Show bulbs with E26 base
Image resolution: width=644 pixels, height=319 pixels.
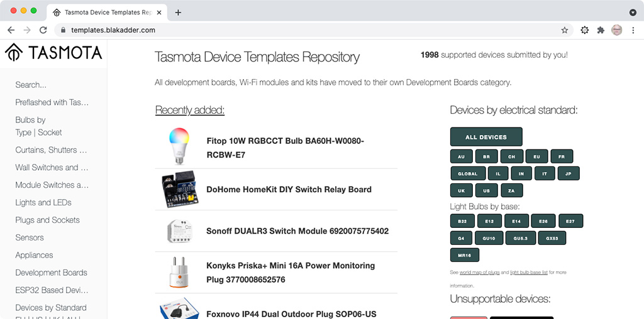point(543,221)
